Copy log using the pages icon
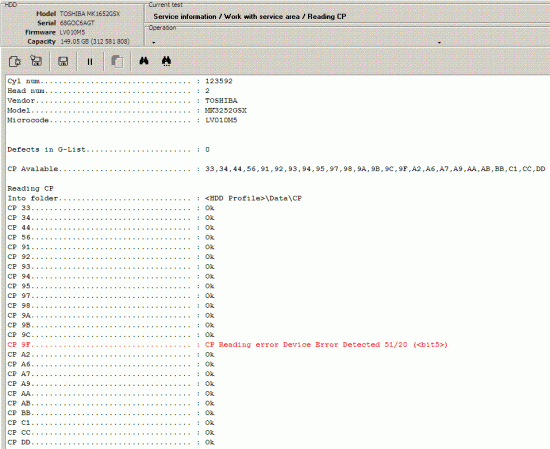Image resolution: width=550 pixels, height=449 pixels. point(117,61)
